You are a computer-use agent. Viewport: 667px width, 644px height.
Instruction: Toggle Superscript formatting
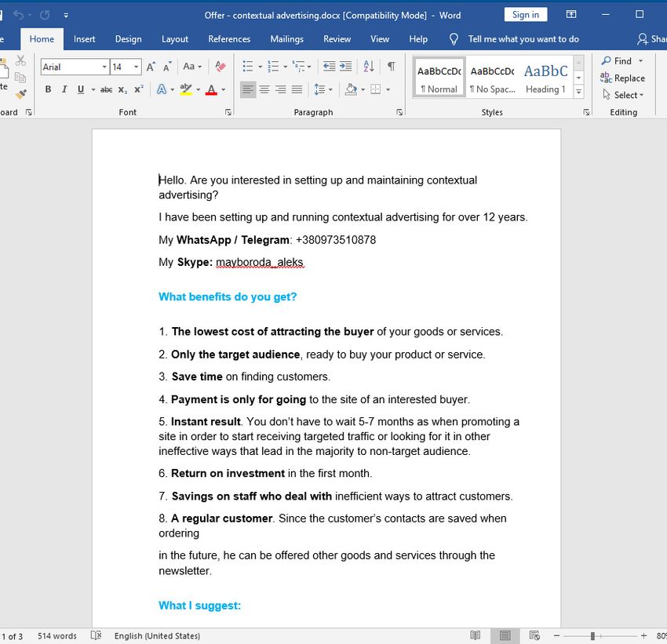pyautogui.click(x=139, y=89)
